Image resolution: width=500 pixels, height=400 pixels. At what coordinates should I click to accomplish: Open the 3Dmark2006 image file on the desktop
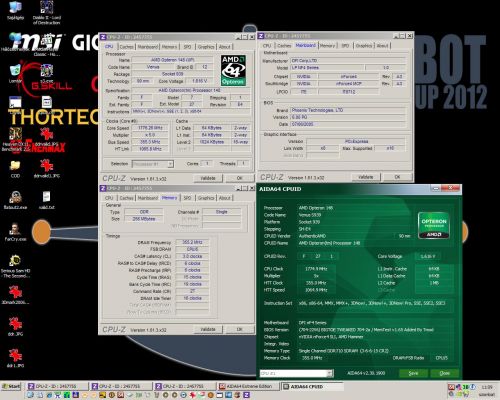(x=15, y=295)
